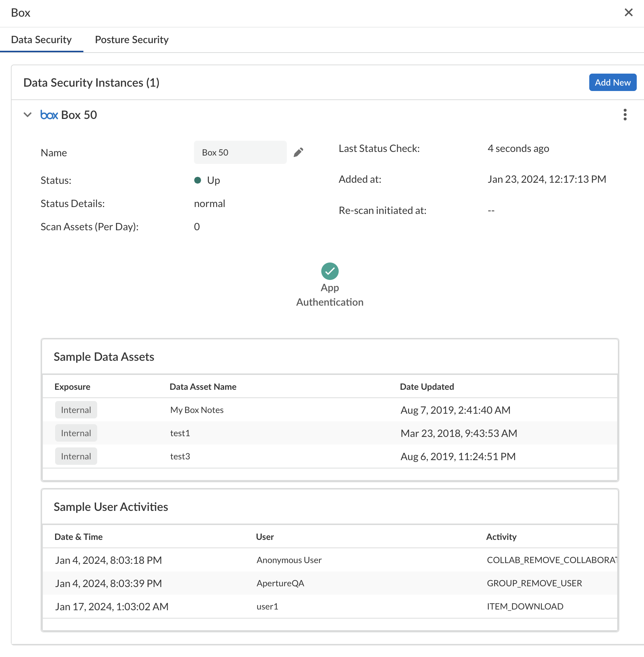Click the Date Updated column header
The height and width of the screenshot is (657, 644).
click(x=426, y=387)
